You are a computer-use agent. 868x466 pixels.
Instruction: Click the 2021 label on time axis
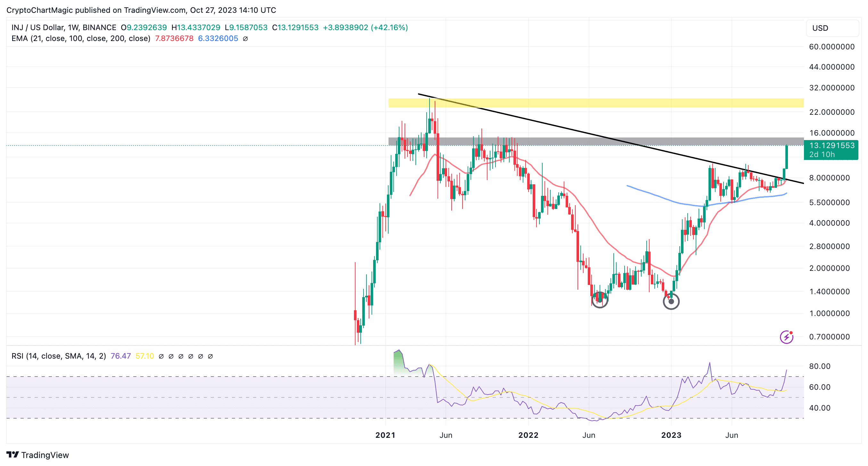386,435
